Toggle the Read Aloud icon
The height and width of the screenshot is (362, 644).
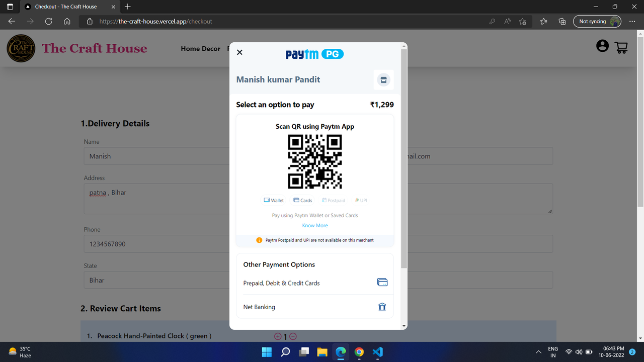click(507, 22)
